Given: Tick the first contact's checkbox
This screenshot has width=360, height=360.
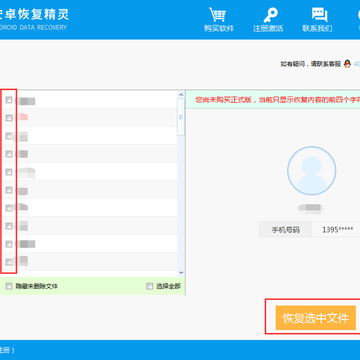Looking at the screenshot, I should pos(9,100).
